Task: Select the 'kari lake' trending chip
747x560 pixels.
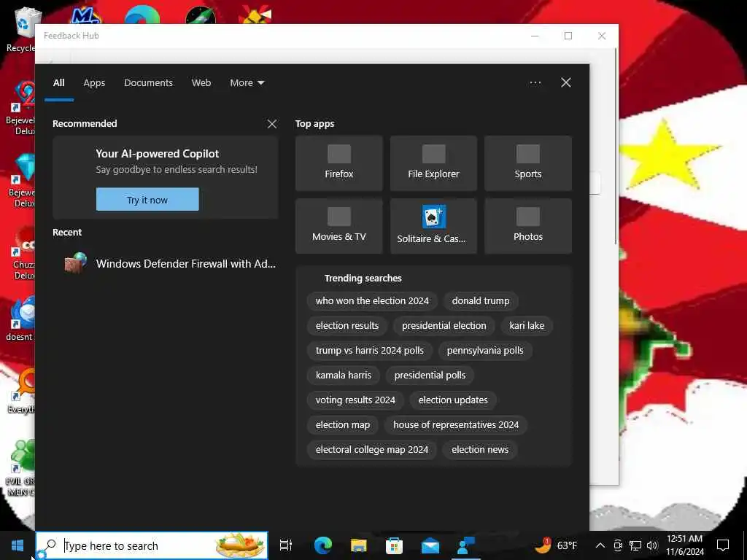Action: click(527, 326)
